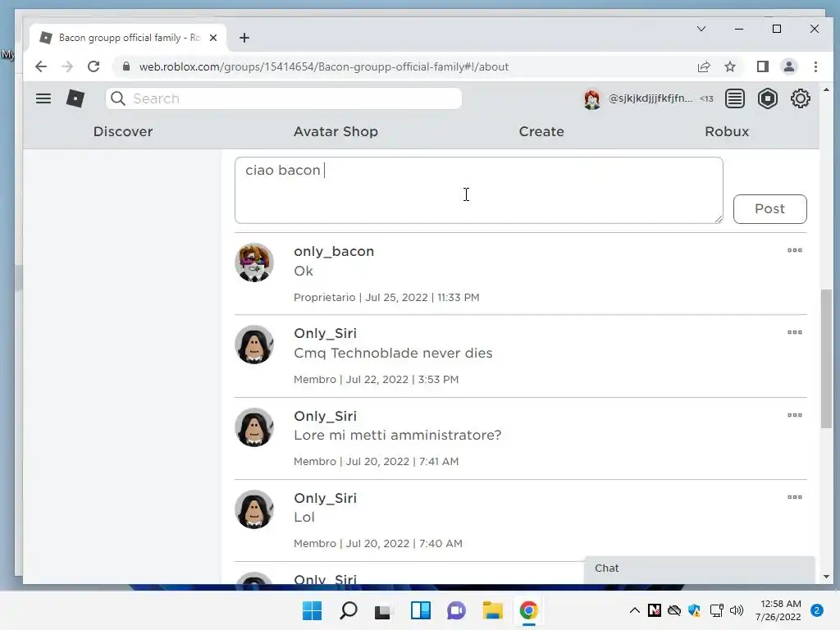Image resolution: width=840 pixels, height=630 pixels.
Task: Click the browser forward arrow
Action: [67, 66]
